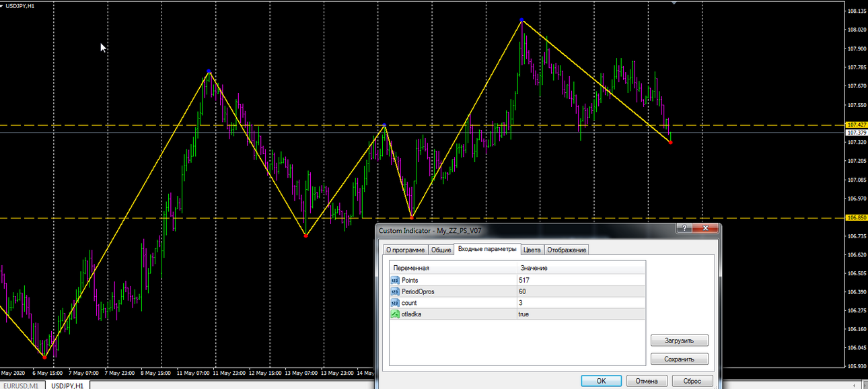Confirm the dialog with OK
868x389 pixels.
coord(601,381)
